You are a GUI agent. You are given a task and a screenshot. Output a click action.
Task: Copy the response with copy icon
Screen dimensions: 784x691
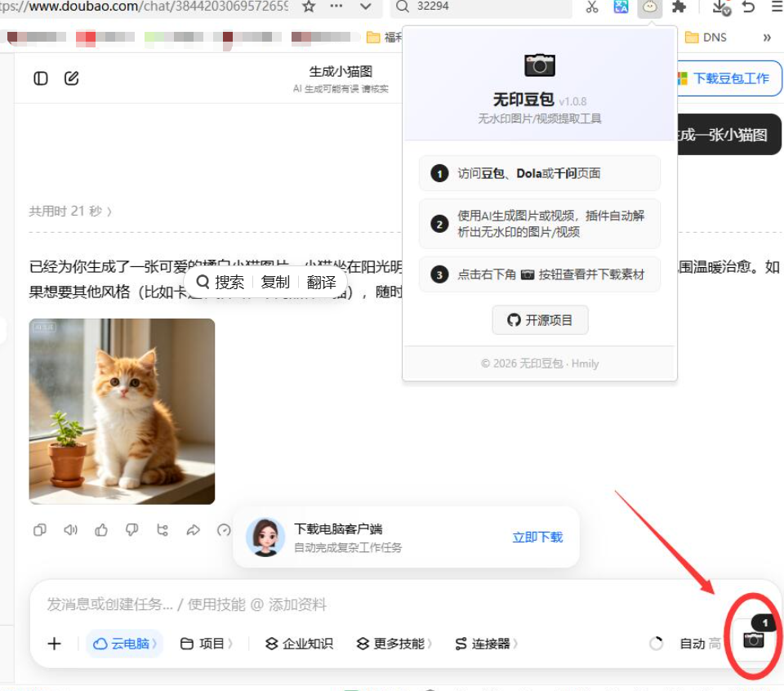[40, 529]
